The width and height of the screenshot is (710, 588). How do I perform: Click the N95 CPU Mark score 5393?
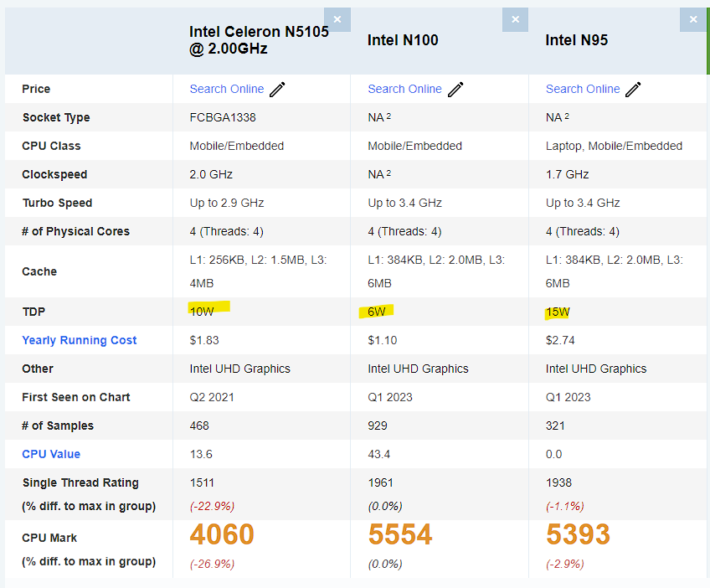[579, 534]
